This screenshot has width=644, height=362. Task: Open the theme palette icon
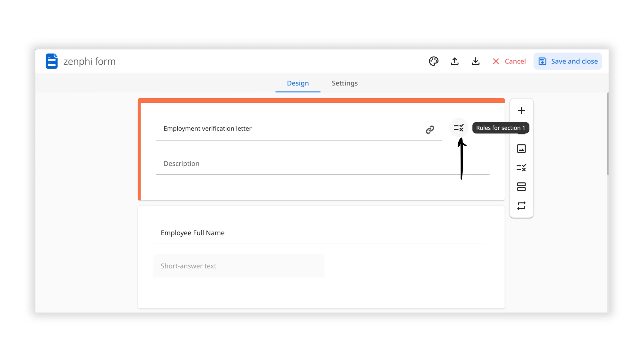[433, 61]
